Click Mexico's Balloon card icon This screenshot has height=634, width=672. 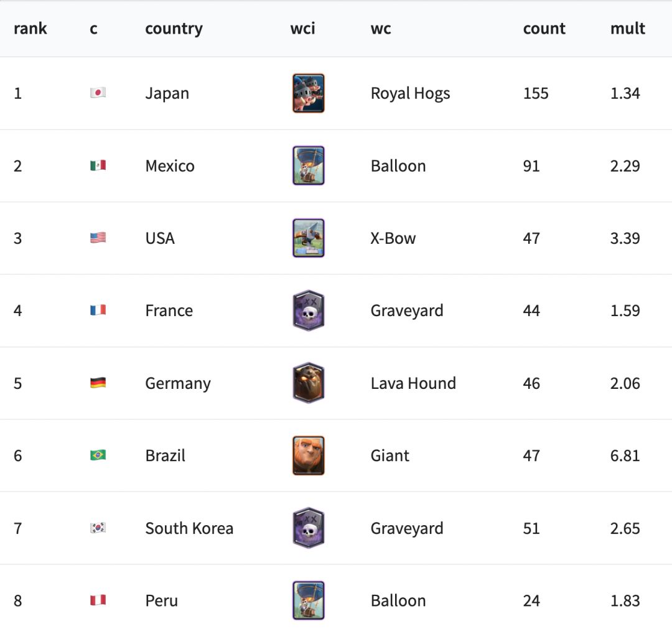309,165
